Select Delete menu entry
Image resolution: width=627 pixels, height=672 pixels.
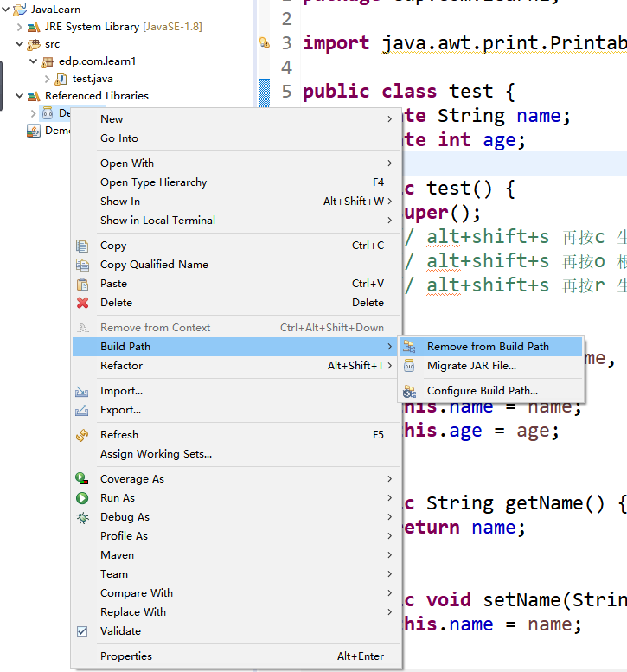point(236,303)
